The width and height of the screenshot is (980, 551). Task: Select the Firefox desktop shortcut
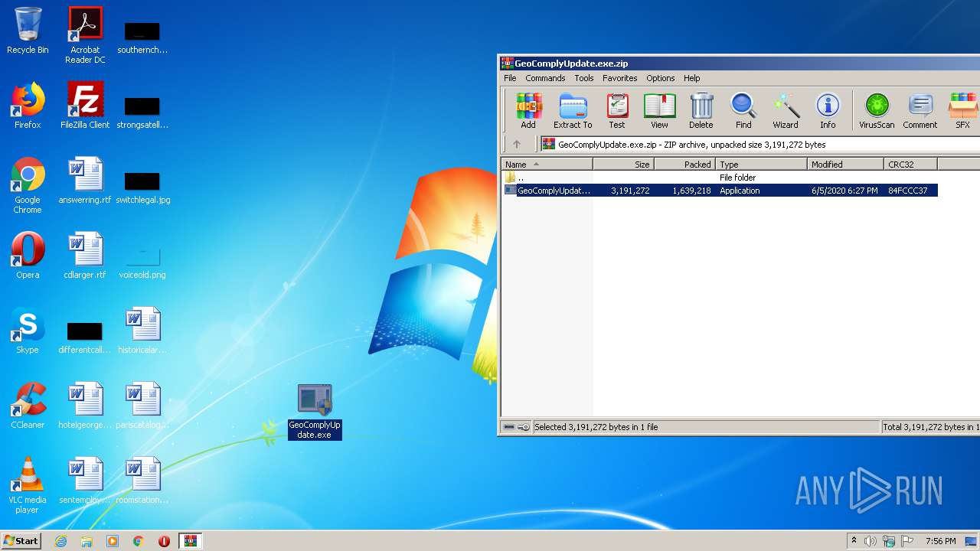28,106
